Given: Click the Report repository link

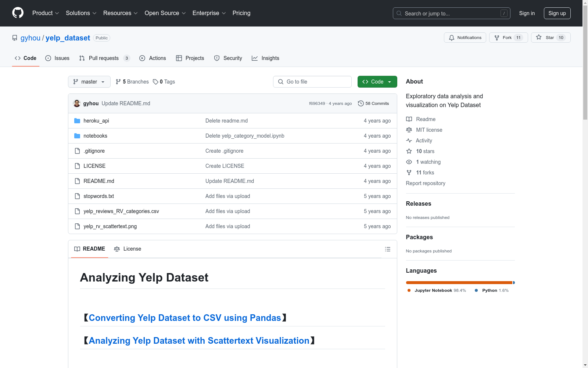Looking at the screenshot, I should tap(426, 183).
